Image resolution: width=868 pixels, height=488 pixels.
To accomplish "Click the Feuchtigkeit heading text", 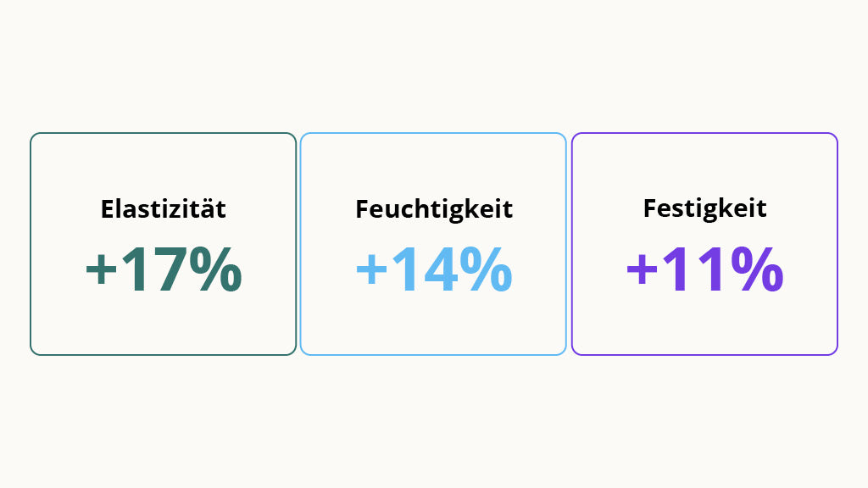I will pos(434,210).
